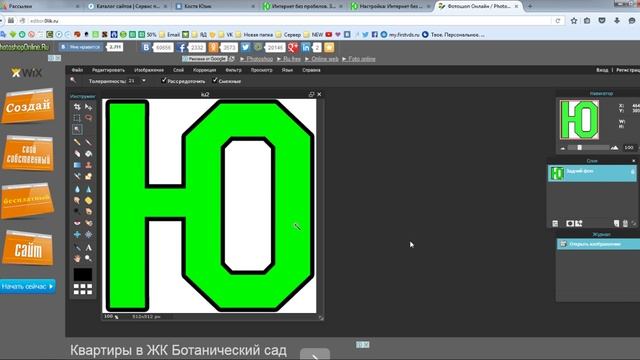Click the Navigator zoom percentage field

[629, 148]
